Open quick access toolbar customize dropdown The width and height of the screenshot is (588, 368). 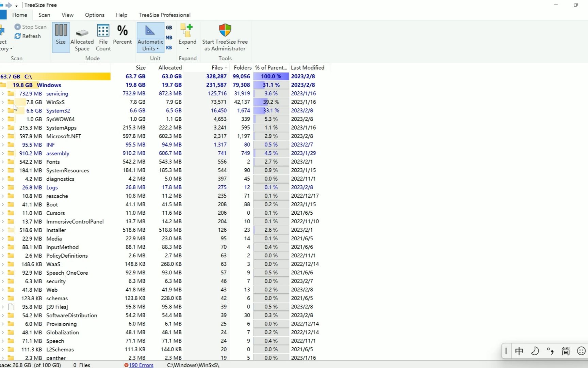click(16, 5)
